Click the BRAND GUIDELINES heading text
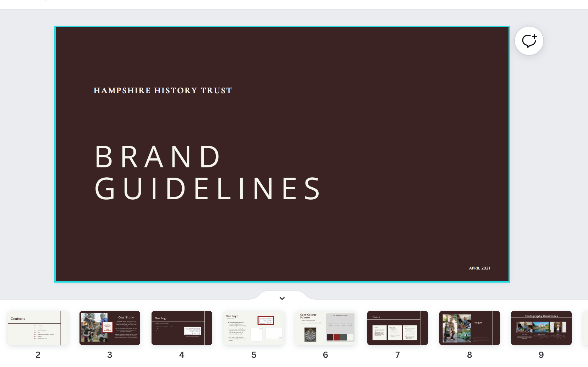The width and height of the screenshot is (588, 367). [x=208, y=172]
